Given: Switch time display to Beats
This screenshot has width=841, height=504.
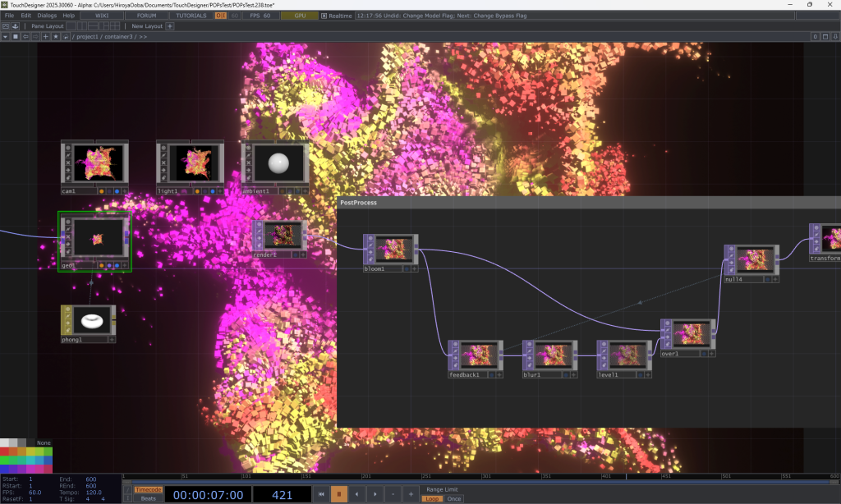Looking at the screenshot, I should (x=148, y=498).
